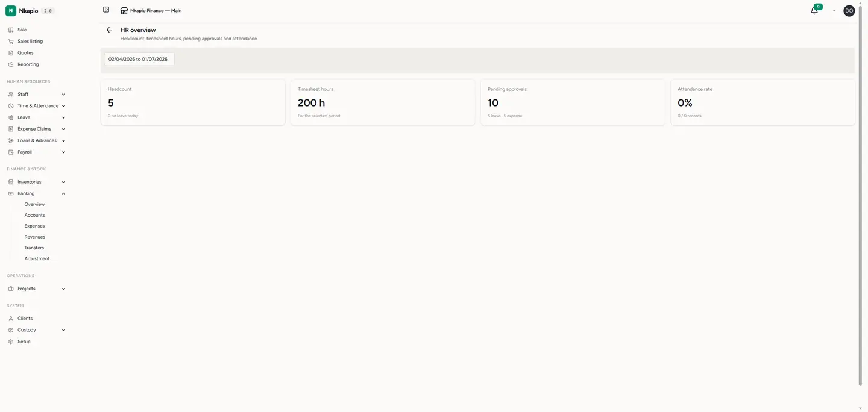Click the '0 on leave today' text
This screenshot has height=412, width=868.
point(123,116)
